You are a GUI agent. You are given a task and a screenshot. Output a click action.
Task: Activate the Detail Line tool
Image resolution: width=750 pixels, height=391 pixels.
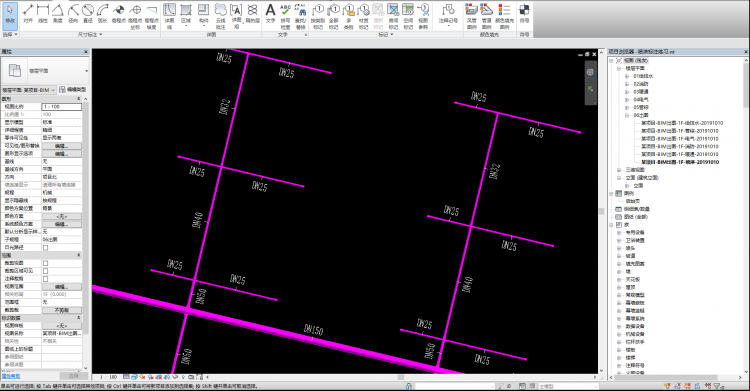pos(169,16)
